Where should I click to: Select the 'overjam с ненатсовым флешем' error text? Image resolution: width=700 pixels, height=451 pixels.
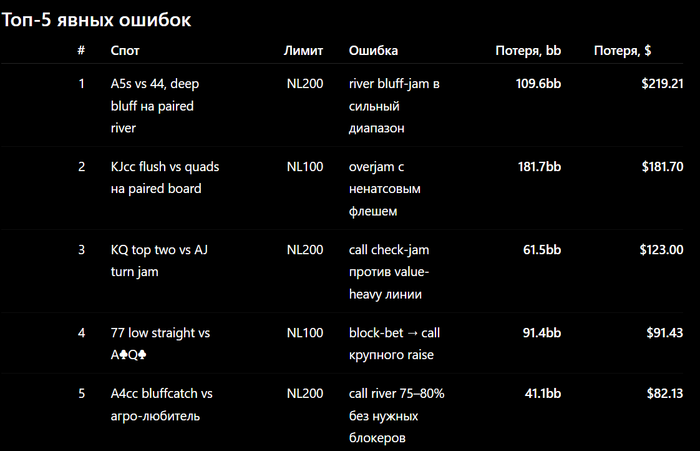tap(384, 189)
